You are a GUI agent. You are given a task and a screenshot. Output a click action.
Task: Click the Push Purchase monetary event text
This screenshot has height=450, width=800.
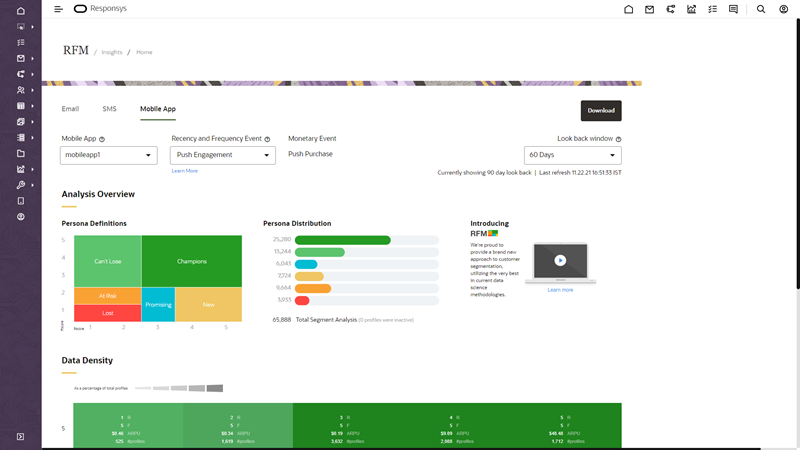pyautogui.click(x=310, y=154)
